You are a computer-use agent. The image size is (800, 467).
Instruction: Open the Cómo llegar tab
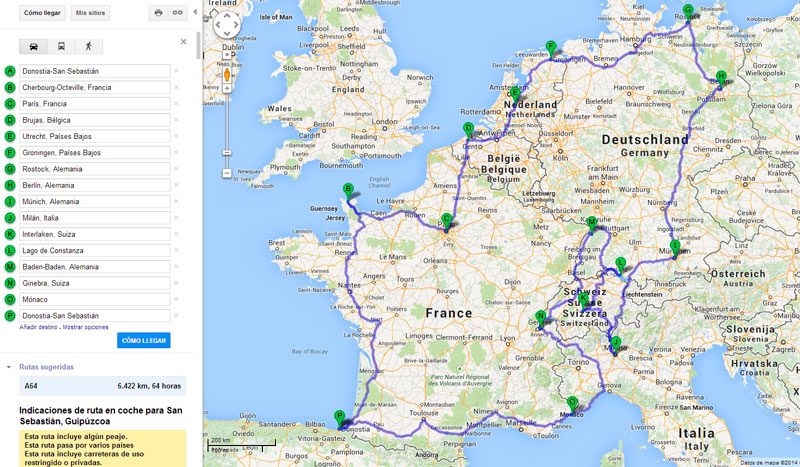click(x=42, y=13)
